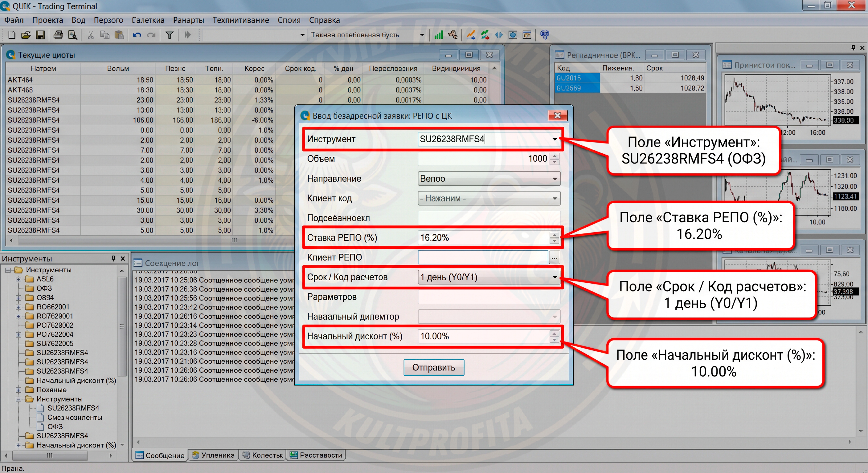Viewport: 868px width, 473px height.
Task: Click the Отправить button
Action: [434, 367]
